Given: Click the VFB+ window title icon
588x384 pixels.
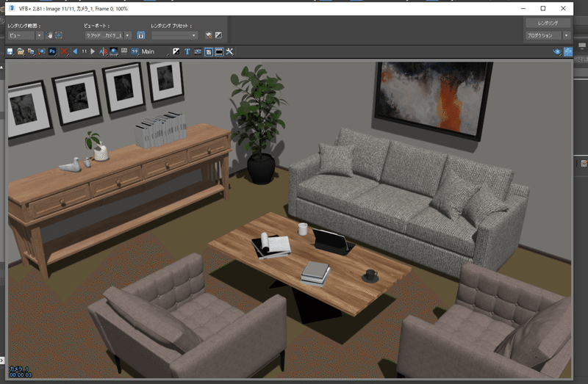Looking at the screenshot, I should pyautogui.click(x=12, y=8).
